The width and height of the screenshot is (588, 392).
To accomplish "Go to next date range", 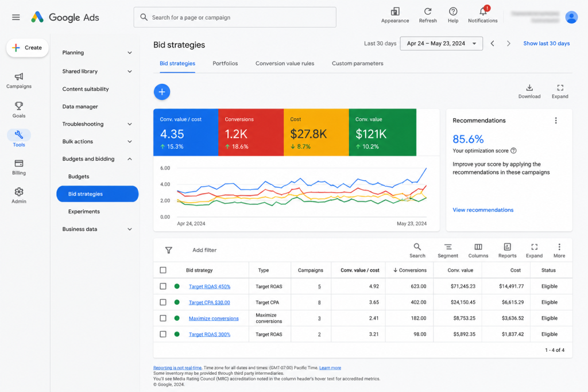I will pyautogui.click(x=509, y=44).
